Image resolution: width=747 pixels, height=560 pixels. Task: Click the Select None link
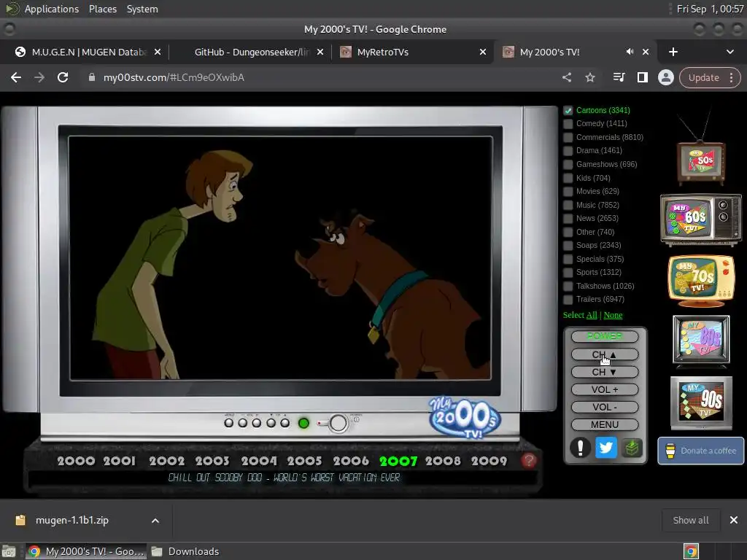click(613, 315)
